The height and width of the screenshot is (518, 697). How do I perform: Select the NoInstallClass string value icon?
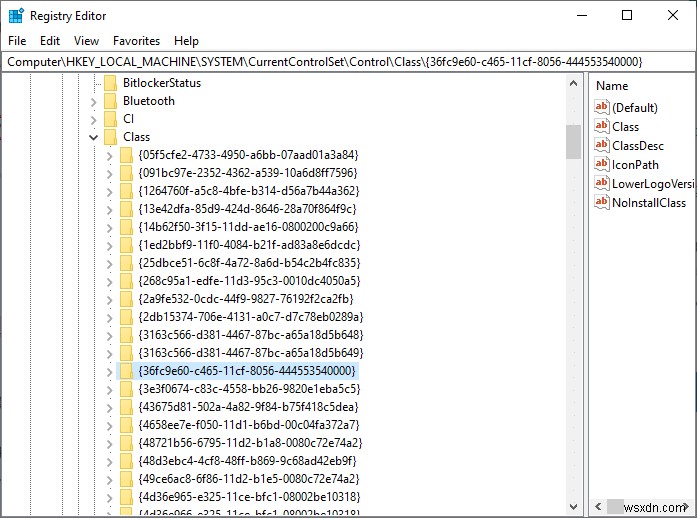(601, 202)
